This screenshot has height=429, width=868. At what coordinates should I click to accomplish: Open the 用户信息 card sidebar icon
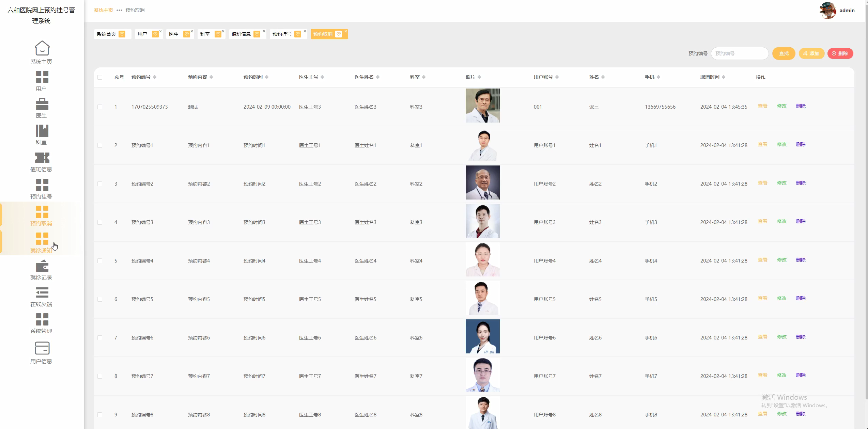42,348
